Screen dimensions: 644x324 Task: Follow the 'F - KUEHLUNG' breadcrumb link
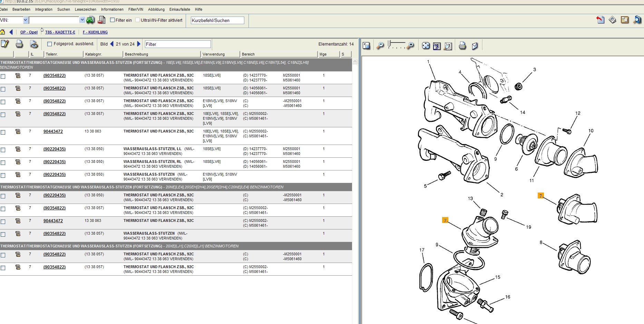pos(95,32)
